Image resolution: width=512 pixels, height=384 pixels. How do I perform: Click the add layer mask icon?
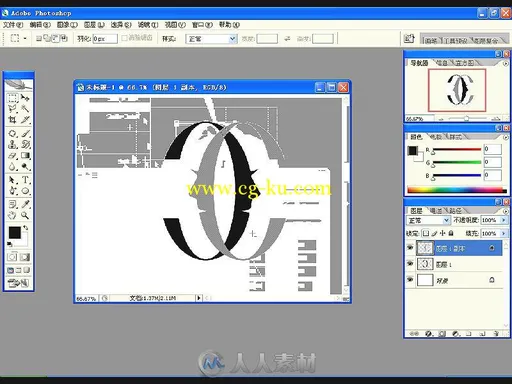point(442,333)
